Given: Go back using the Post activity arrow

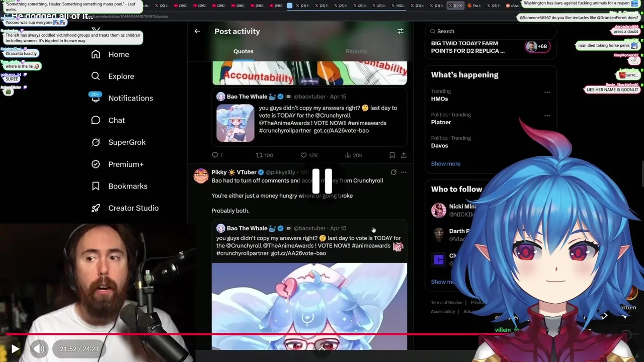Looking at the screenshot, I should pyautogui.click(x=197, y=31).
